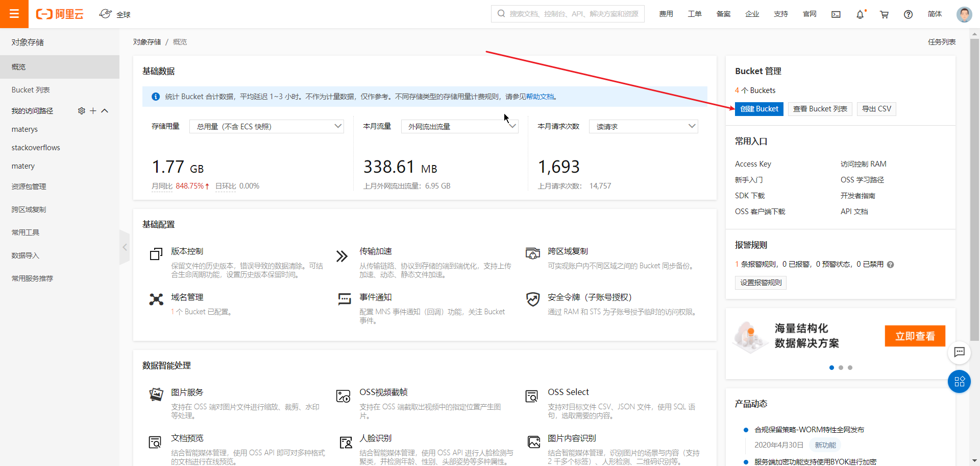Click the OSS视频截帧 icon
The width and height of the screenshot is (980, 466).
pyautogui.click(x=343, y=396)
